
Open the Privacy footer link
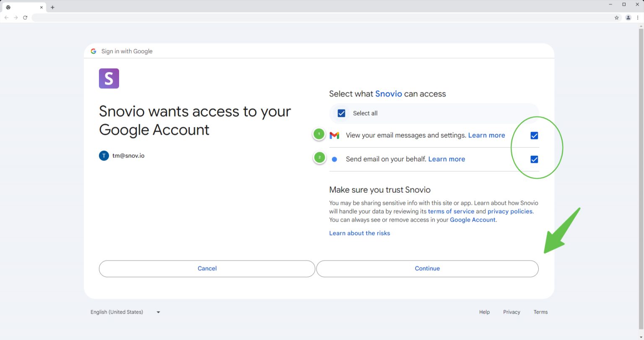click(512, 312)
